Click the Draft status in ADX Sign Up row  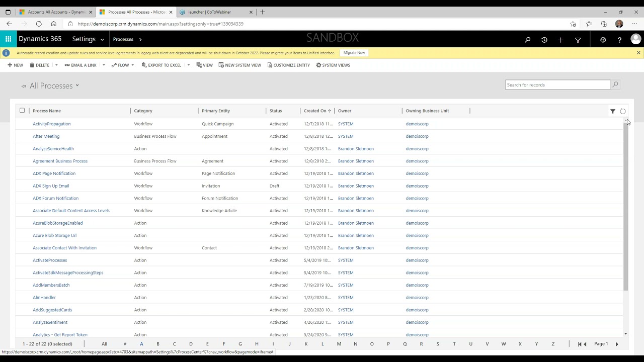tap(274, 186)
